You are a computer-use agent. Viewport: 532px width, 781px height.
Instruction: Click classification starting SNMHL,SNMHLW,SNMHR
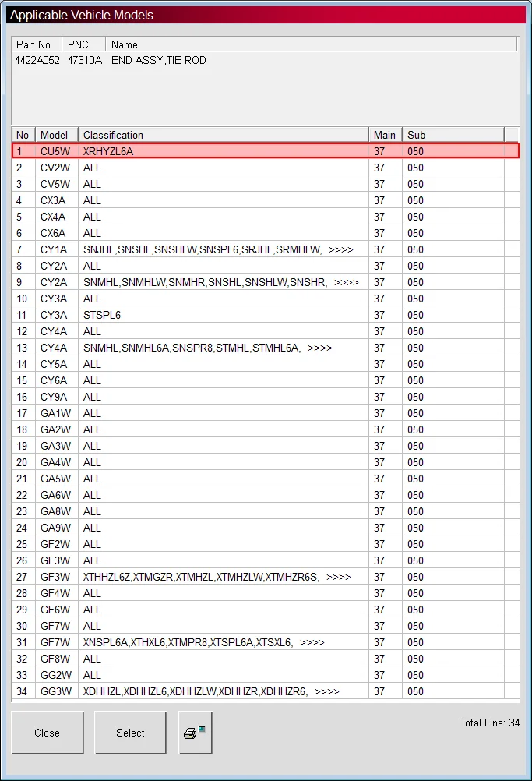pyautogui.click(x=221, y=282)
